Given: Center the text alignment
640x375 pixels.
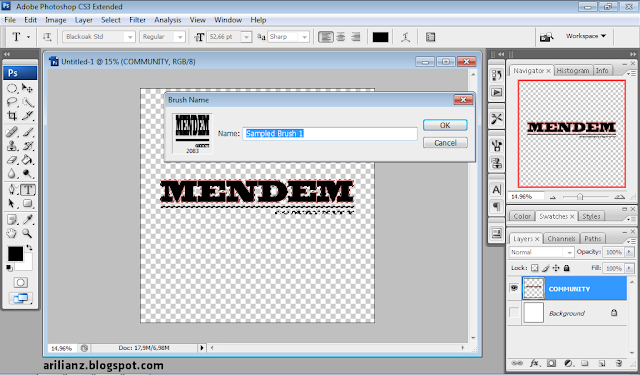Looking at the screenshot, I should pos(340,37).
